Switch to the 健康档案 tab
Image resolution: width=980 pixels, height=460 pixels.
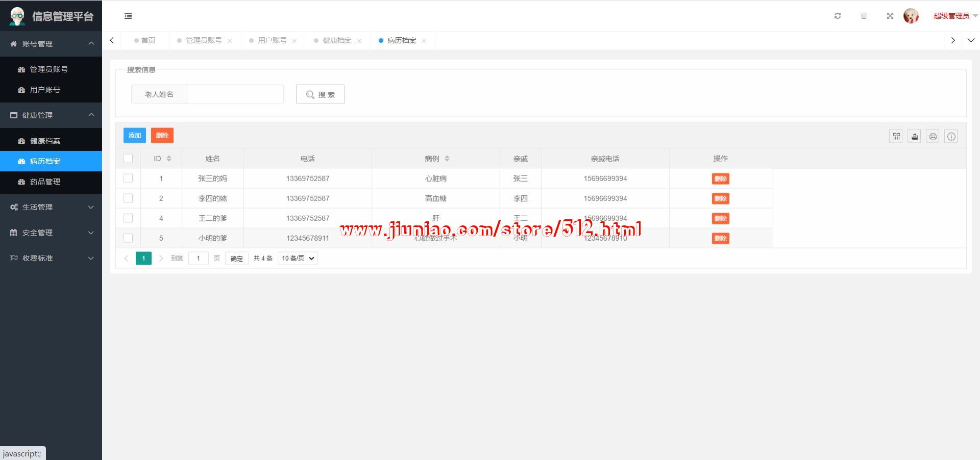pyautogui.click(x=337, y=40)
